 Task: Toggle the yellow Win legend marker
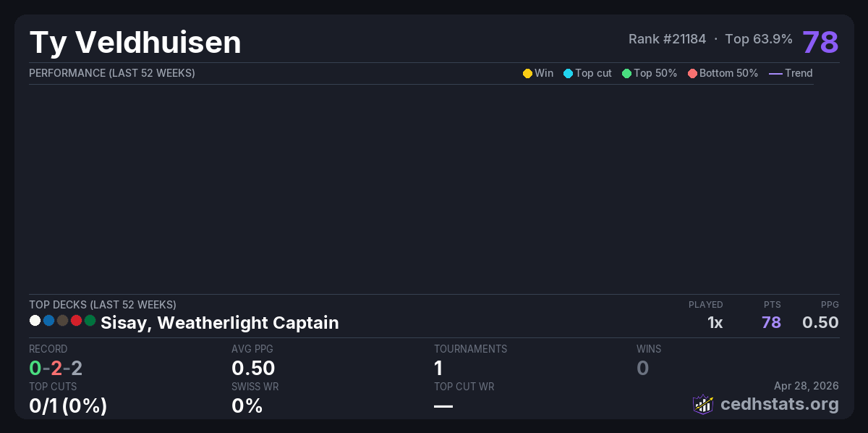[527, 73]
